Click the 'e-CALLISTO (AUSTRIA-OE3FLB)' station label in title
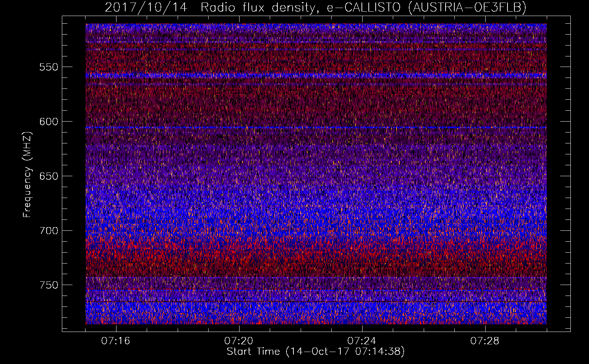Image resolution: width=589 pixels, height=364 pixels. pyautogui.click(x=427, y=7)
